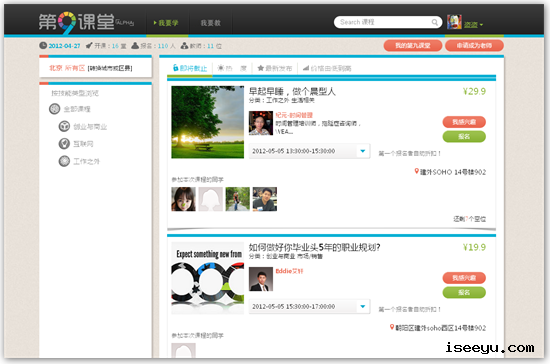The image size is (550, 364).
Task: Open teacher link Eddie艾轩
Action: [x=289, y=271]
